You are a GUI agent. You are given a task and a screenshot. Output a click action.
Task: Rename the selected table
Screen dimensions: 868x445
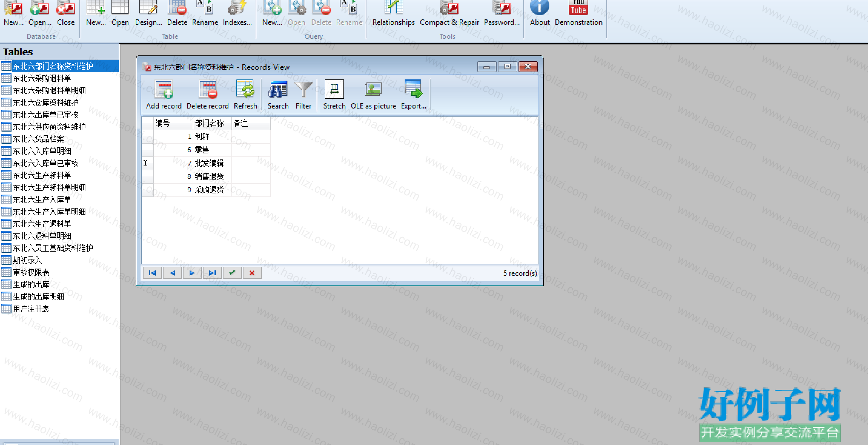coord(205,14)
